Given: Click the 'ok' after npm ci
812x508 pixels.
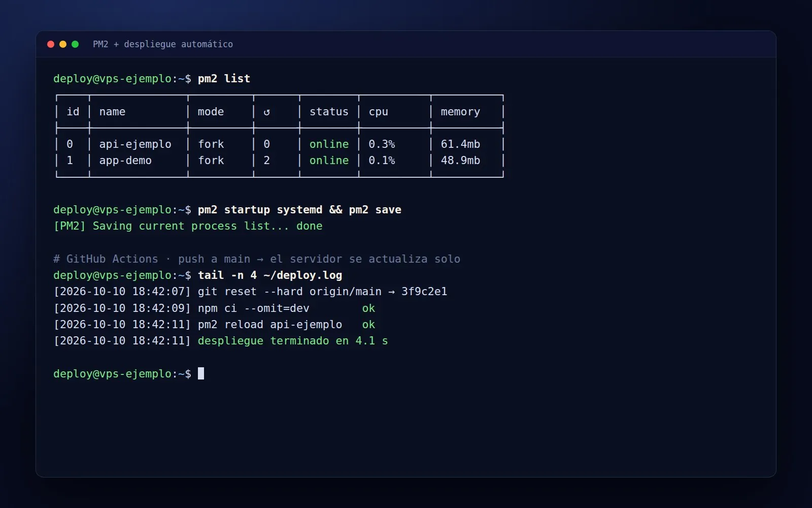Looking at the screenshot, I should pos(368,308).
